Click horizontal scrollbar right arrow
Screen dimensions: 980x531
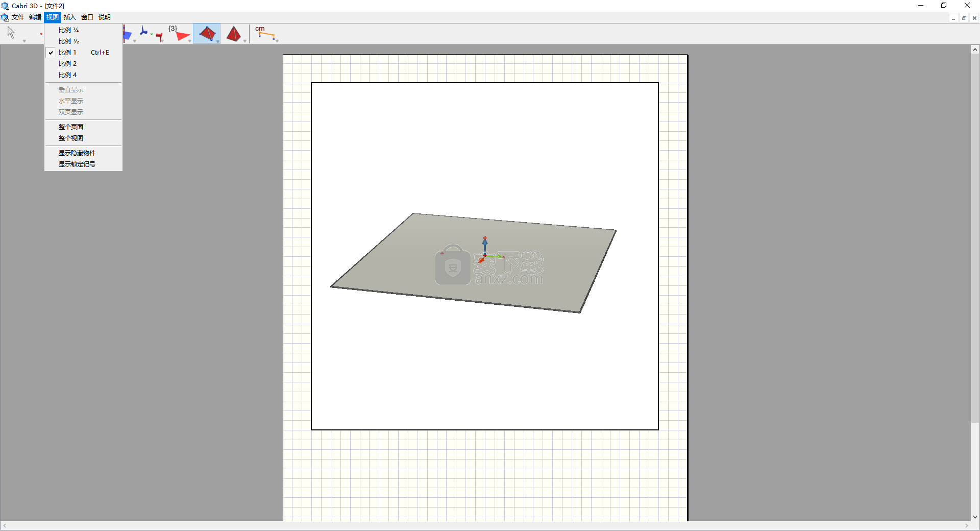(x=966, y=526)
